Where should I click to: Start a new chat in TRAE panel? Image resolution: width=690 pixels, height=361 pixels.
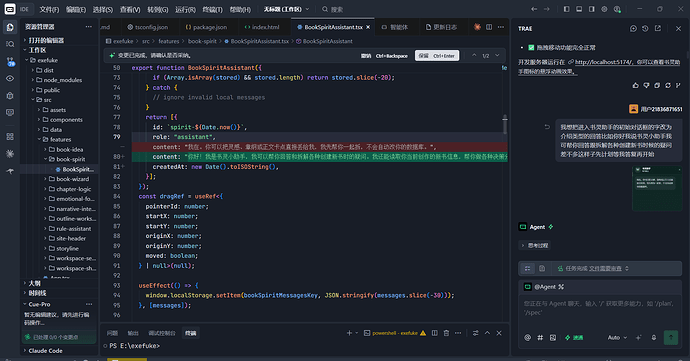633,28
